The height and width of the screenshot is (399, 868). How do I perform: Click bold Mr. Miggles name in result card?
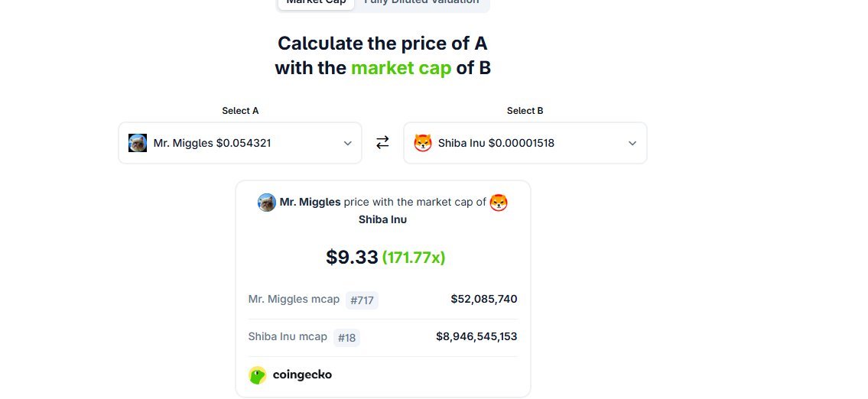310,202
